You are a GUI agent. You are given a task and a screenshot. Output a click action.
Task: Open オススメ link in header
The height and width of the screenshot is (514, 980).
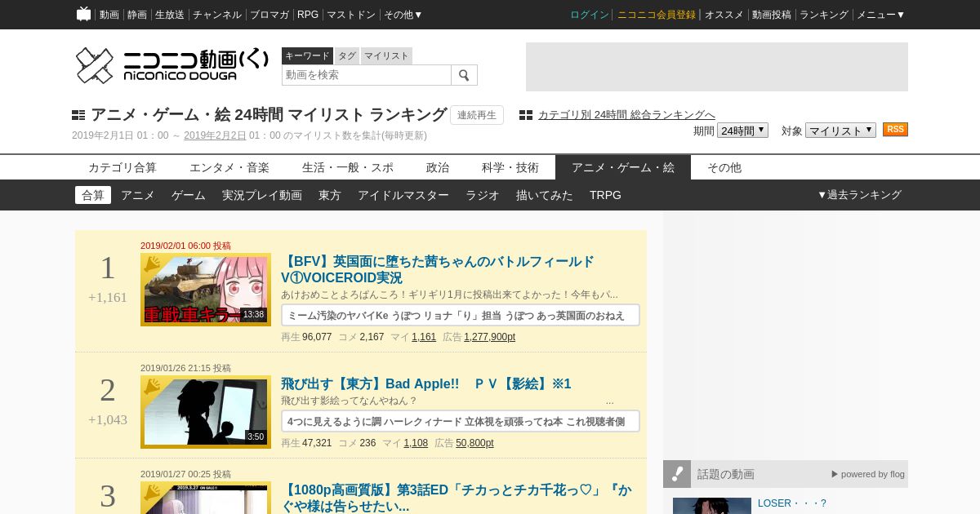pos(724,15)
